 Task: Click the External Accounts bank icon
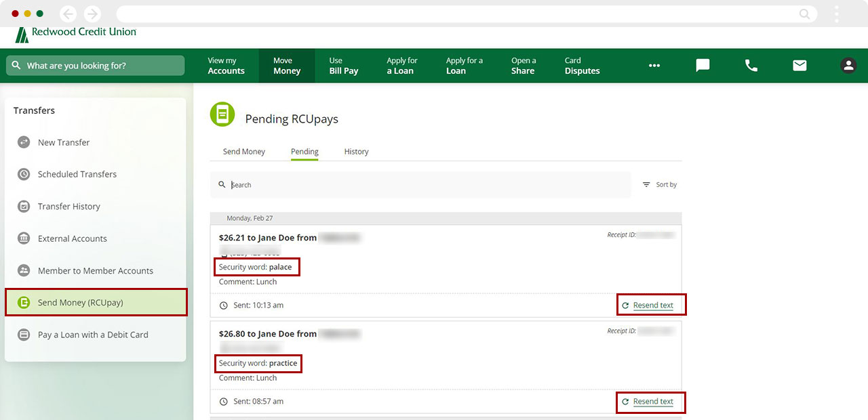(x=24, y=238)
